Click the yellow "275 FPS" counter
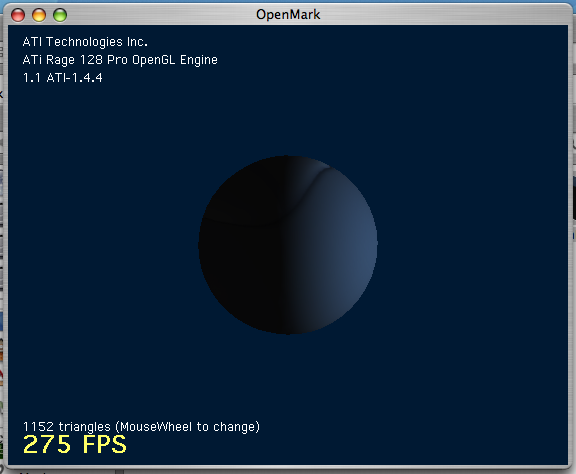 click(x=75, y=444)
